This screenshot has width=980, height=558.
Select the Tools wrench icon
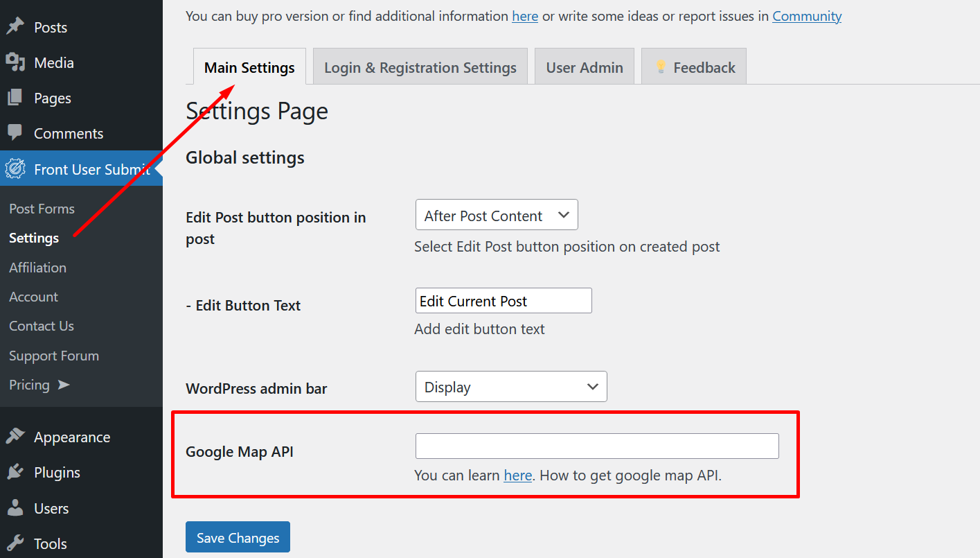[15, 543]
